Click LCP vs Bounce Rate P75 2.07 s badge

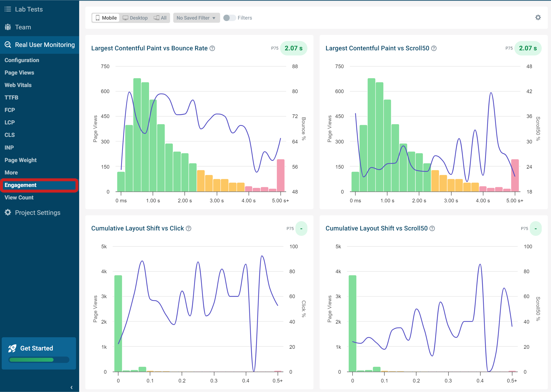[x=293, y=48]
